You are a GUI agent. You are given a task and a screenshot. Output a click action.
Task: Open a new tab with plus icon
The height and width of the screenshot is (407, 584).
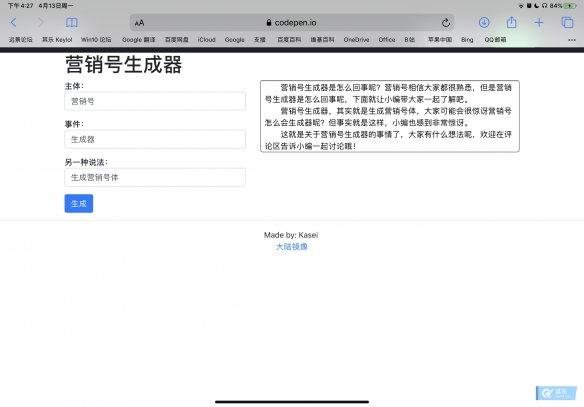point(539,23)
